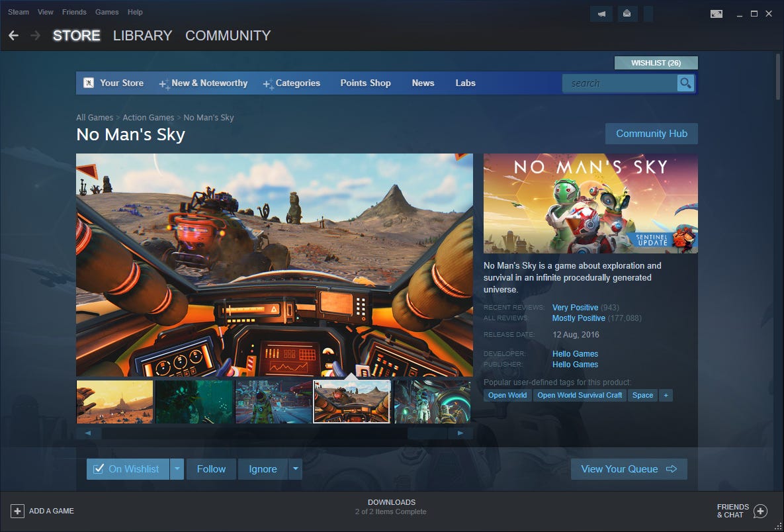The height and width of the screenshot is (532, 784).
Task: Switch to Big Picture mode icon
Action: (717, 14)
